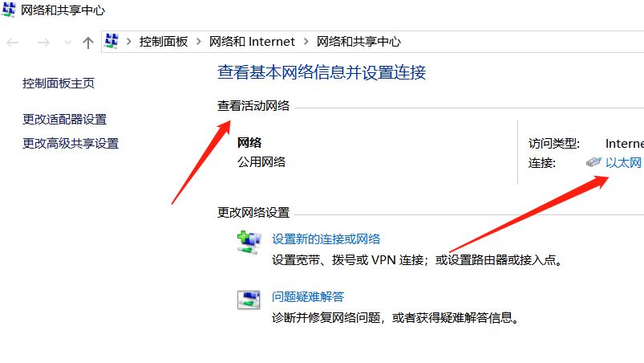Open the recent locations dropdown arrow
Viewport: 644px width, 363px height.
tap(67, 43)
